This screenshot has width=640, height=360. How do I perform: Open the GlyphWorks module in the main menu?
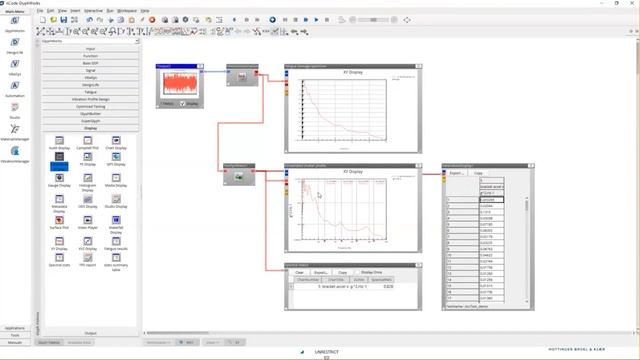(x=15, y=24)
